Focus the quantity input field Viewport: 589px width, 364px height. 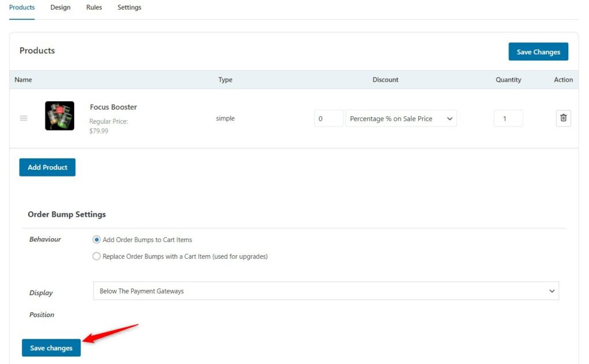point(508,118)
